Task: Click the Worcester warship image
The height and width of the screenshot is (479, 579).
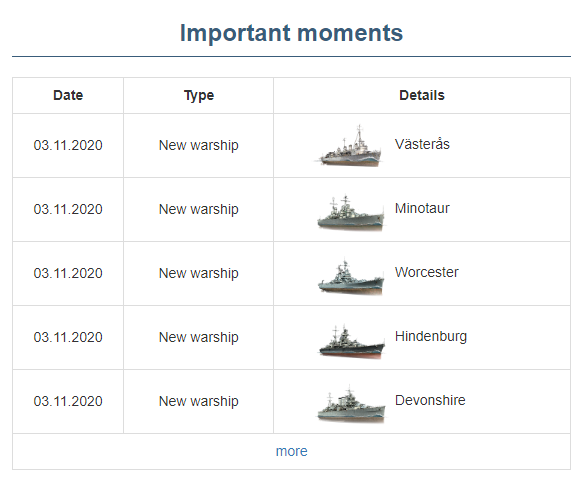Action: 350,277
